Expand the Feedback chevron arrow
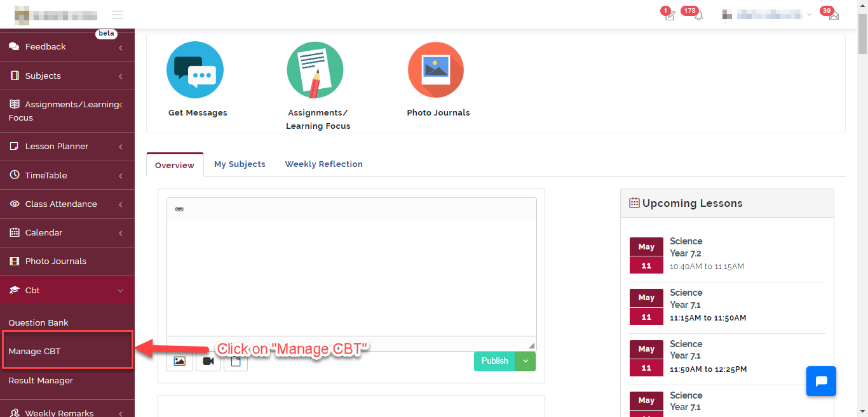Image resolution: width=868 pixels, height=417 pixels. tap(120, 48)
